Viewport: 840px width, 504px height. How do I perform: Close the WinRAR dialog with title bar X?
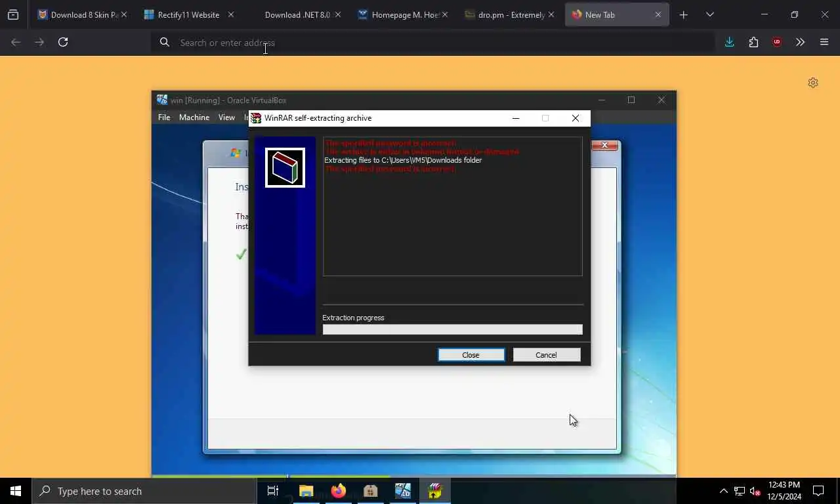pos(576,118)
